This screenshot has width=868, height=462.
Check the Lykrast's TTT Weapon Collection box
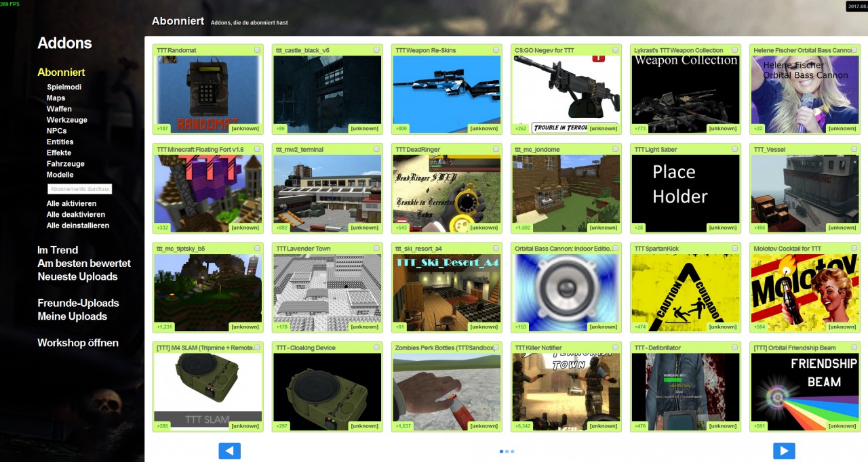pos(735,50)
